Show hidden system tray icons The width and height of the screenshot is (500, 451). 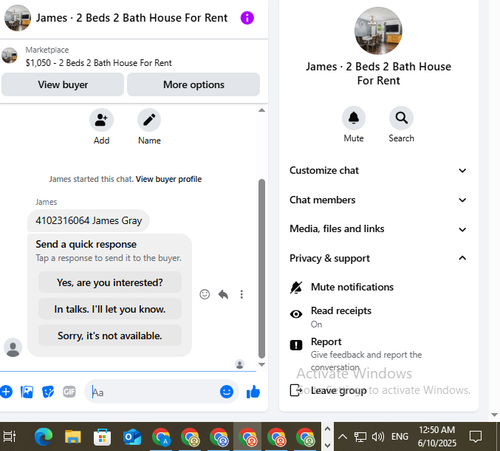(342, 437)
